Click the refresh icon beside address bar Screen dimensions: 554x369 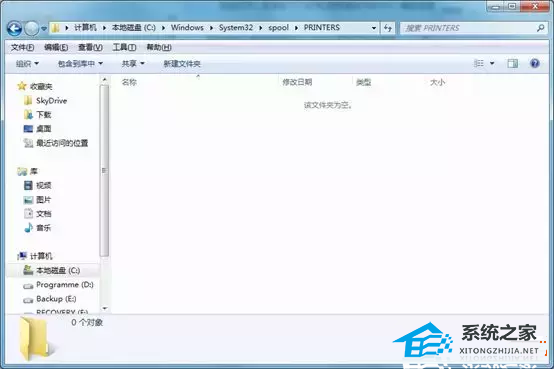click(388, 28)
